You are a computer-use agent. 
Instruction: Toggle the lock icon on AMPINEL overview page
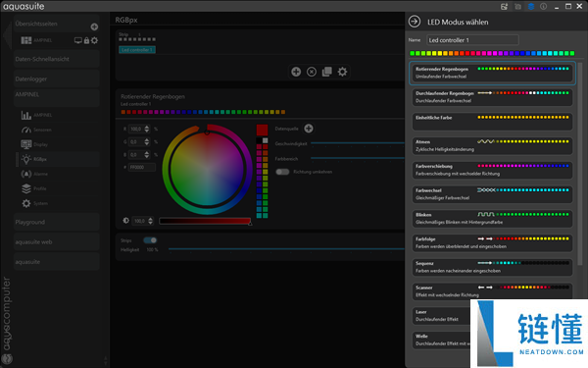tap(86, 40)
